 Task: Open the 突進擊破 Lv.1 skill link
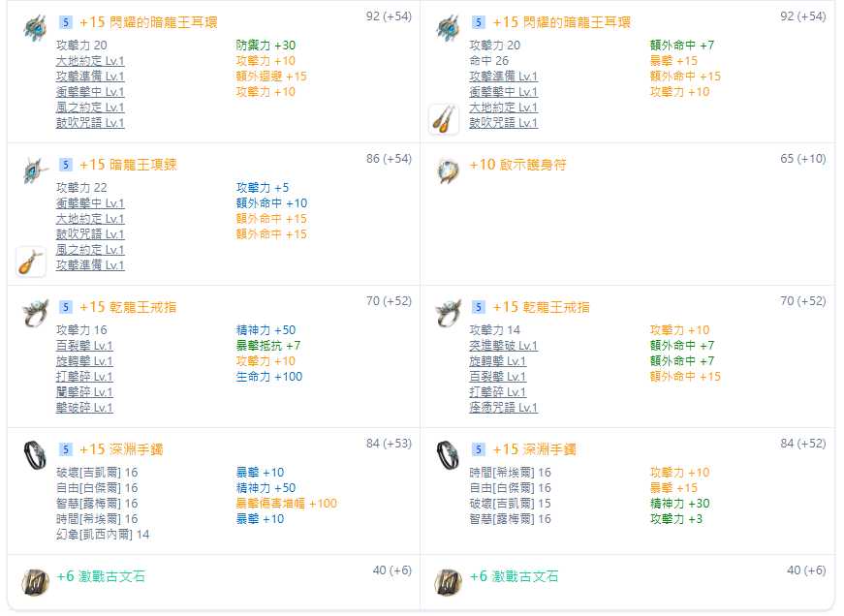[503, 346]
